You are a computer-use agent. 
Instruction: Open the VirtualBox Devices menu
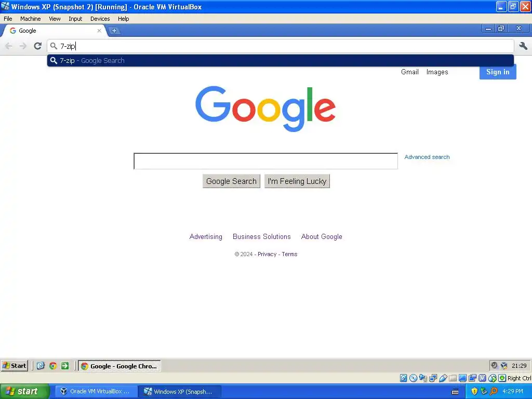pos(100,19)
